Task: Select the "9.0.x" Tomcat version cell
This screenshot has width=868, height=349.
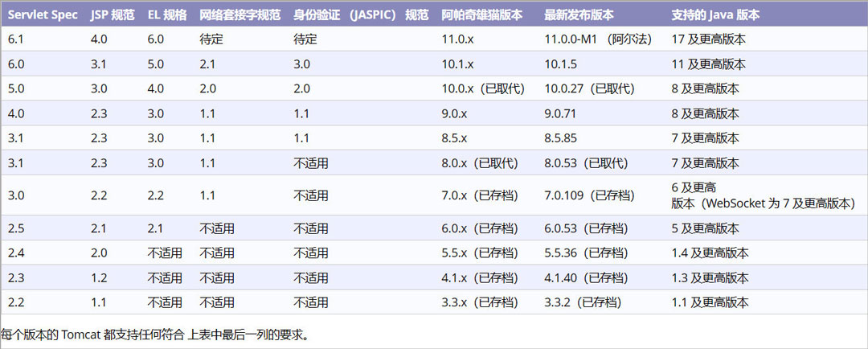Action: [x=454, y=113]
